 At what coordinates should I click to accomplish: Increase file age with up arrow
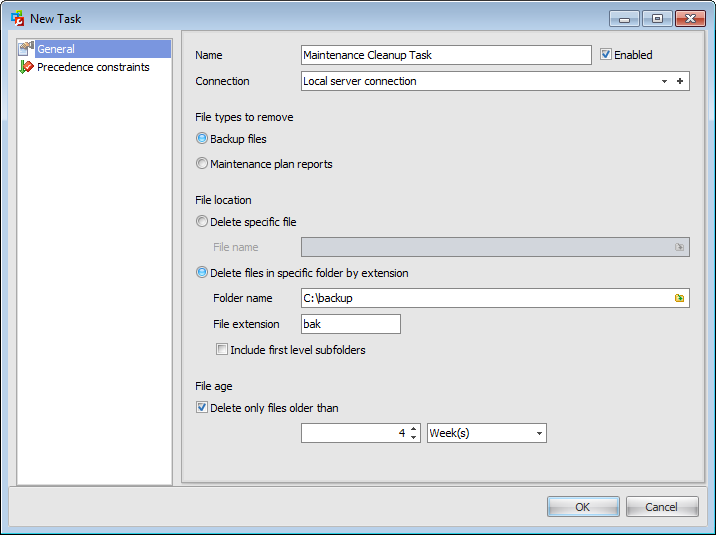(413, 429)
